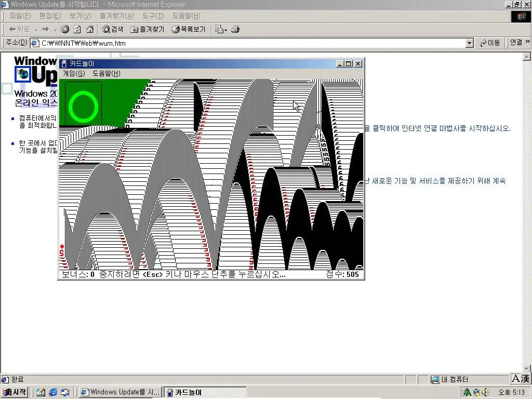Click the 점수: 505 score text
532x399 pixels.
pyautogui.click(x=342, y=274)
